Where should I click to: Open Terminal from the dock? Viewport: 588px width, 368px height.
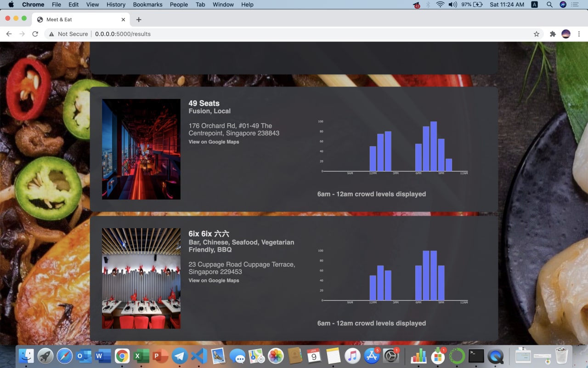pos(476,356)
